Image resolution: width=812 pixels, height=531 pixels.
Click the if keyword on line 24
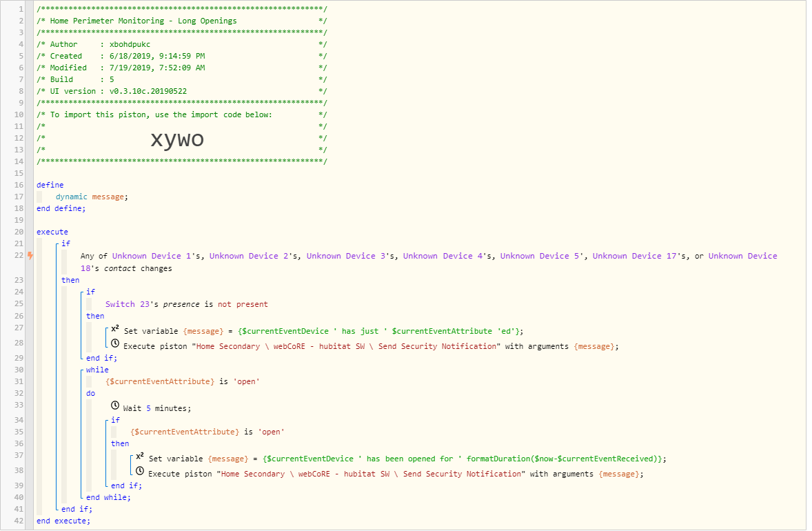tap(90, 292)
